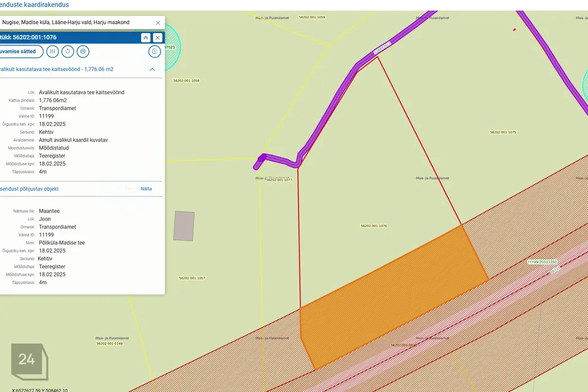Click parcel label 56202:001:1075 on map
Screen dimensions: 588x392
pos(503,132)
